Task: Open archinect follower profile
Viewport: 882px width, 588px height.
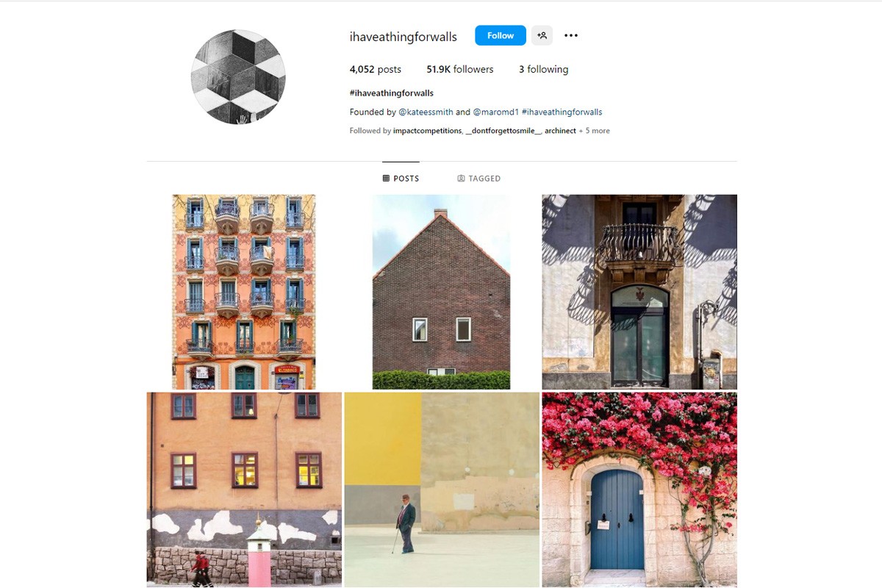Action: (x=560, y=131)
